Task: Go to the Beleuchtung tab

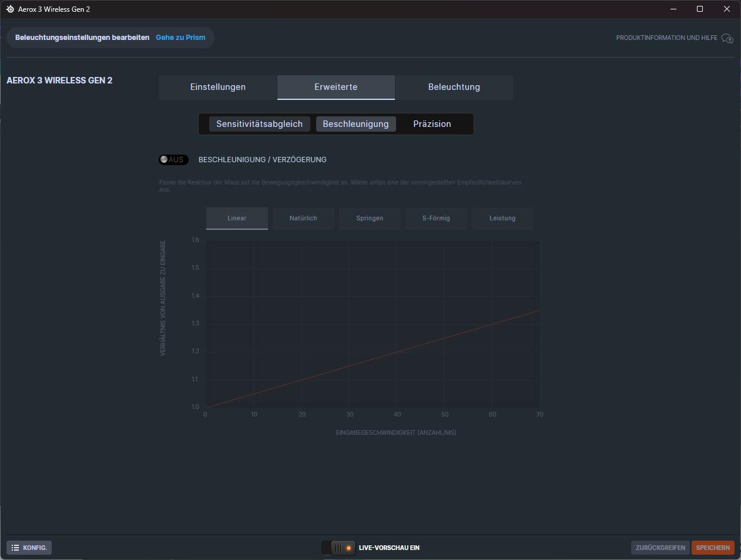Action: tap(454, 87)
